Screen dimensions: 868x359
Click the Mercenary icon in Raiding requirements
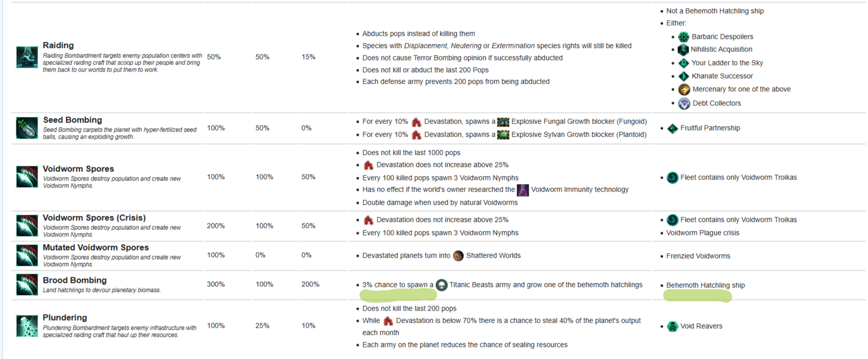(x=684, y=90)
